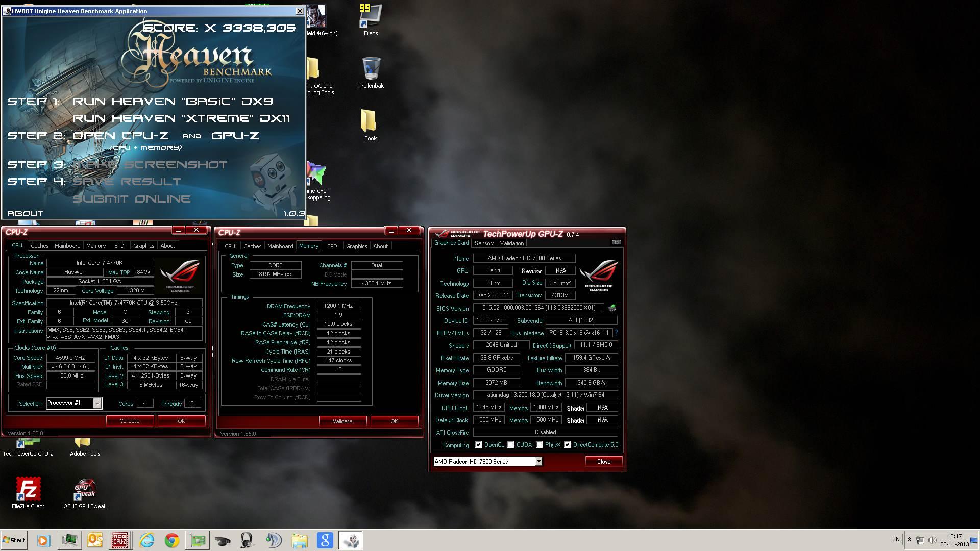Click the CPU name field Intel Core i7 4770K
The width and height of the screenshot is (980, 551).
100,263
